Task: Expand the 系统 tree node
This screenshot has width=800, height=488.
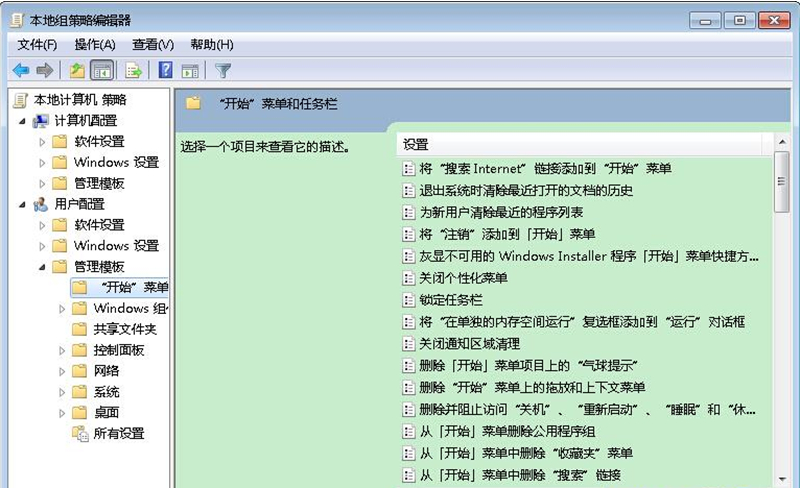Action: [62, 393]
